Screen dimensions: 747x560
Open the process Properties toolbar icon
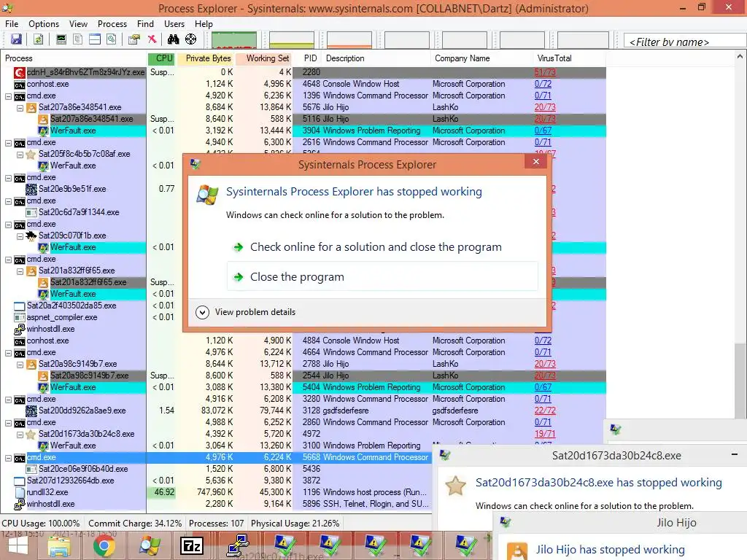pos(134,39)
